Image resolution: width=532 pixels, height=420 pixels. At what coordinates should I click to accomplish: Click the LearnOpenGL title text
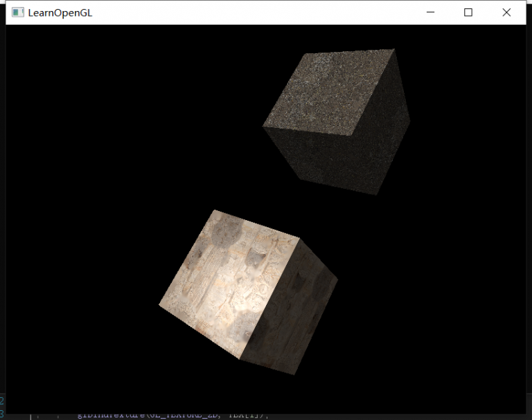60,12
